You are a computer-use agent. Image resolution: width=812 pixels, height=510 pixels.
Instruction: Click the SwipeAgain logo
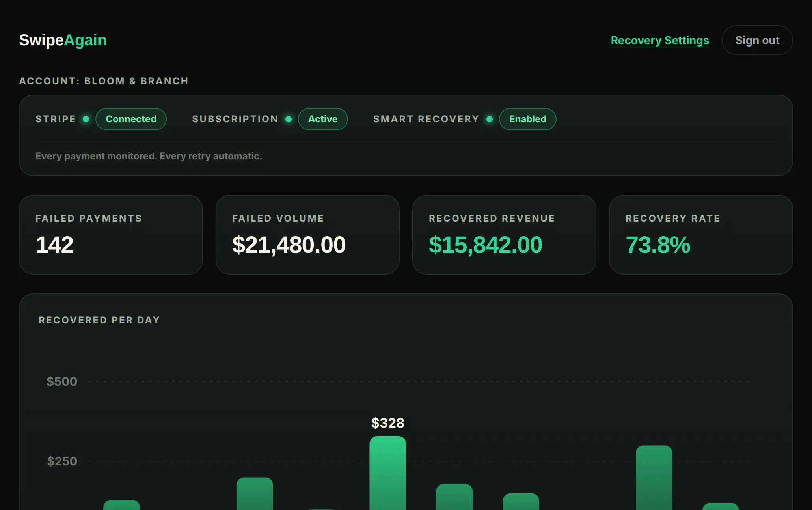[x=63, y=40]
